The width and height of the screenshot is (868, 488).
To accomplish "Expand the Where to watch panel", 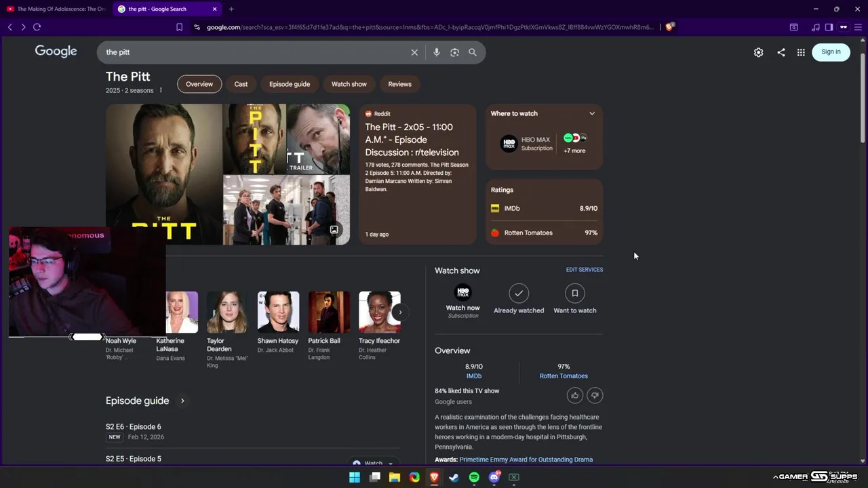I will tap(591, 113).
